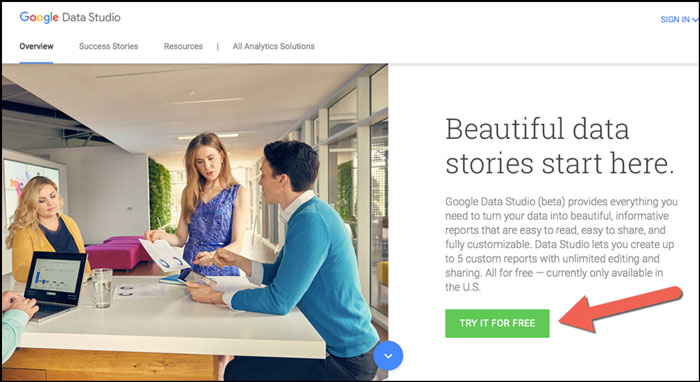This screenshot has width=700, height=382.
Task: Click the Google Data Studio logo
Action: [70, 17]
